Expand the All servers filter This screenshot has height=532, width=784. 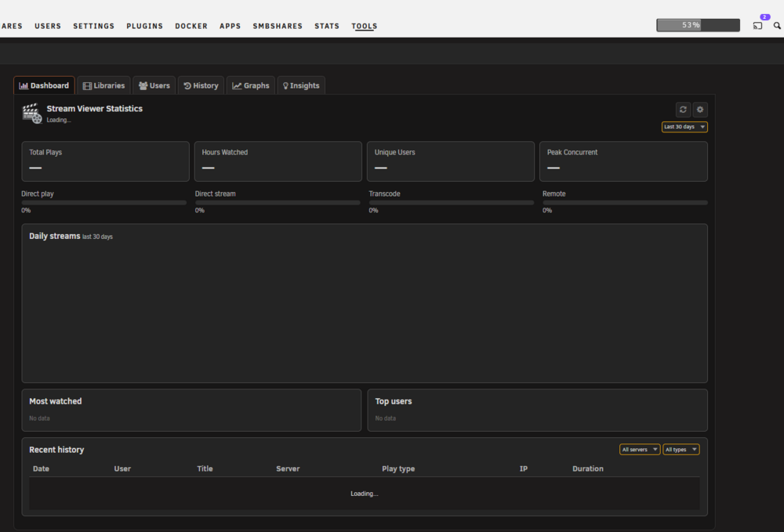pos(640,450)
